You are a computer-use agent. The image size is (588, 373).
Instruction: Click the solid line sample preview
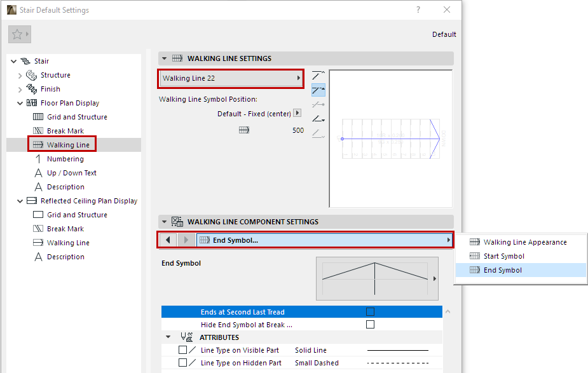(398, 350)
